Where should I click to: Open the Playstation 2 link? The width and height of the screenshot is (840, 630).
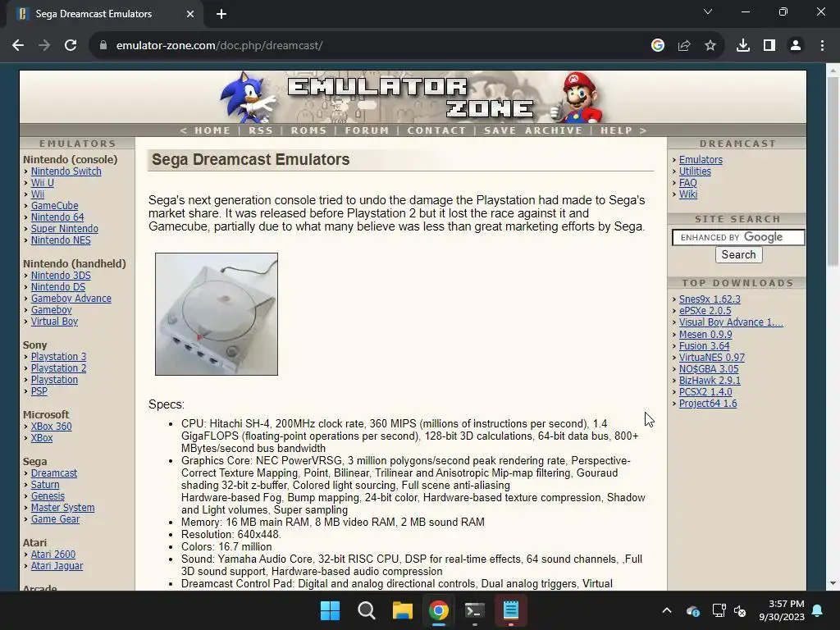pyautogui.click(x=58, y=368)
